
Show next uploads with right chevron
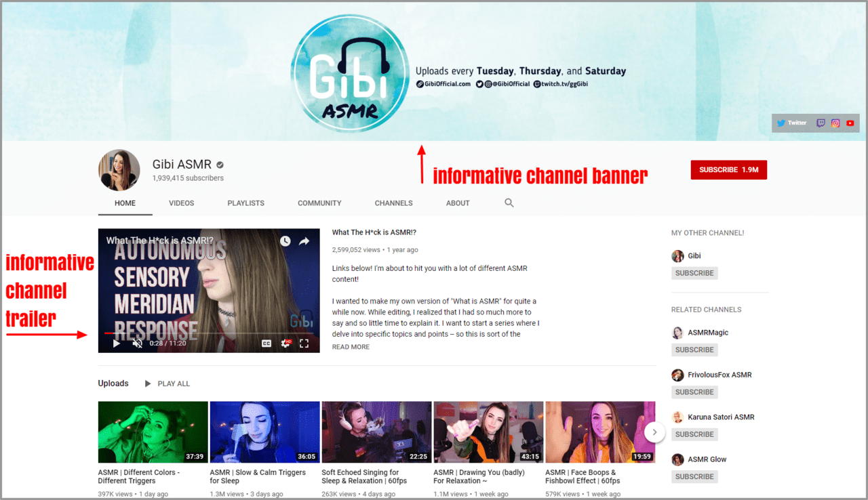[654, 432]
